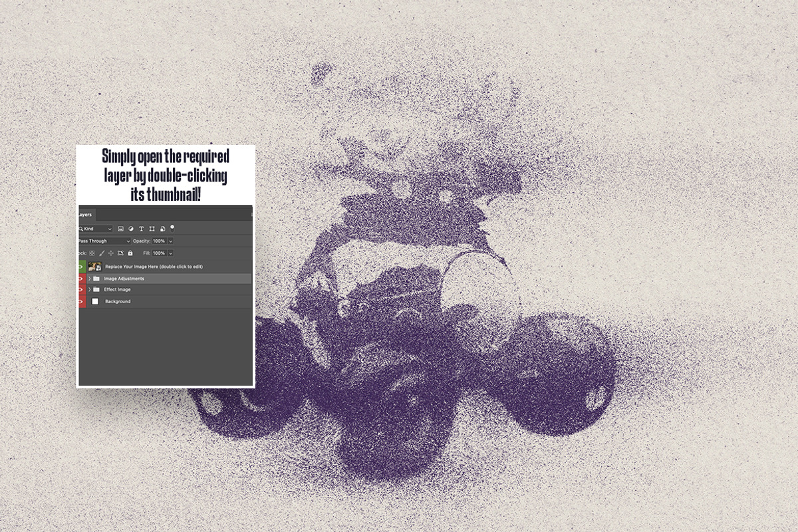The image size is (798, 532).
Task: Switch to the Layers tab
Action: (86, 215)
